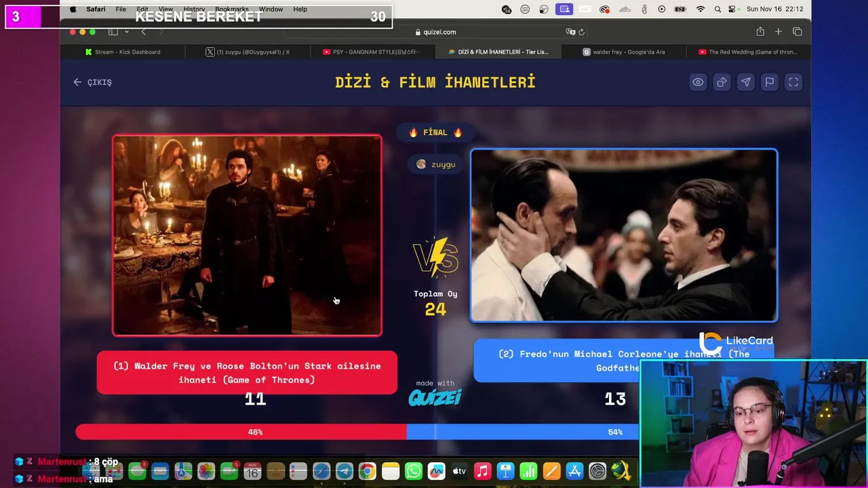Open Reminders from the dock
The height and width of the screenshot is (488, 868).
[x=298, y=471]
